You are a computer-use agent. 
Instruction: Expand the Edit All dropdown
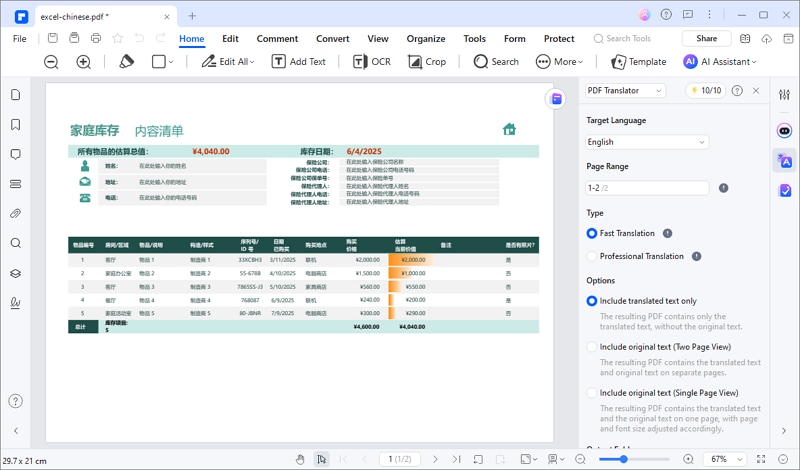point(252,62)
